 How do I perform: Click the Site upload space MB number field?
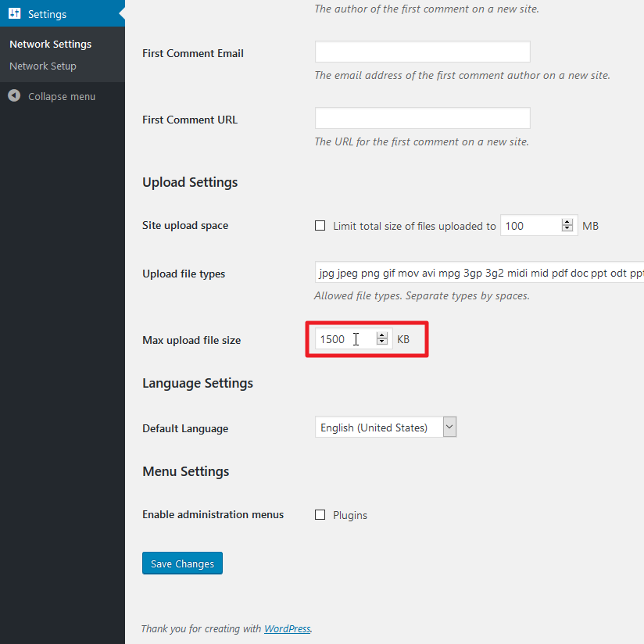[x=530, y=226]
